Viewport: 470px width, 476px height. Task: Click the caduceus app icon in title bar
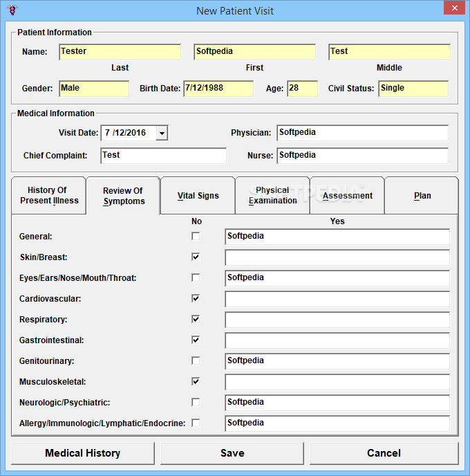pos(12,10)
